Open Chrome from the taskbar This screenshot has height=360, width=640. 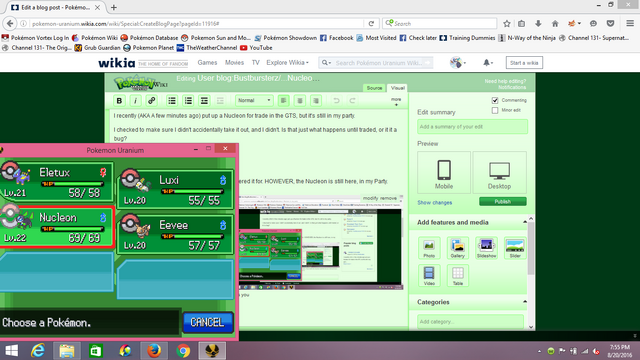click(x=183, y=351)
